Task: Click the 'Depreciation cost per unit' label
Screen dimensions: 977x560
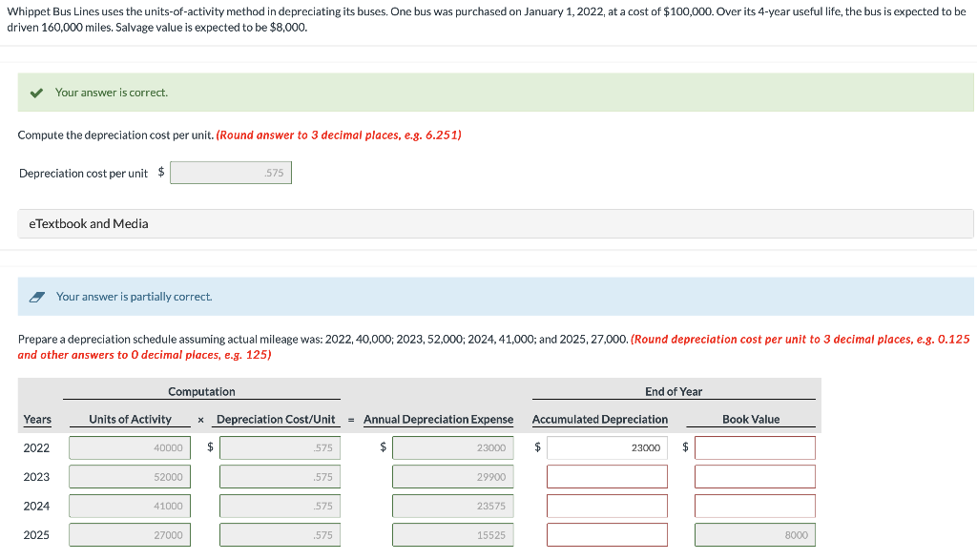Action: click(x=84, y=174)
